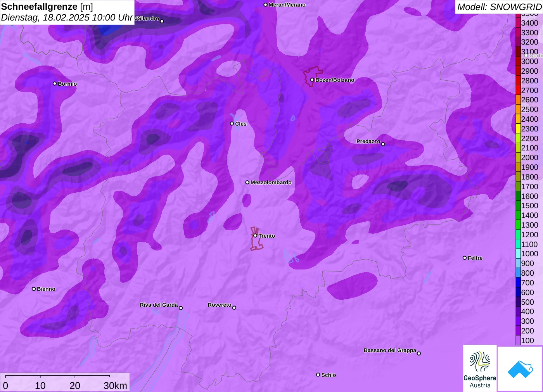Click the Bienno city marker dot
The image size is (543, 392).
point(34,289)
